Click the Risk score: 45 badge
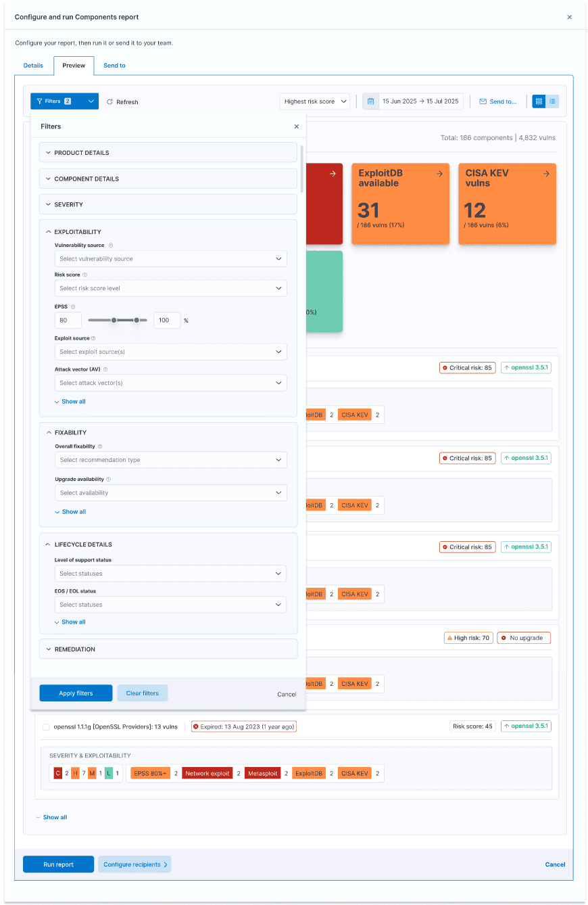 click(x=472, y=726)
